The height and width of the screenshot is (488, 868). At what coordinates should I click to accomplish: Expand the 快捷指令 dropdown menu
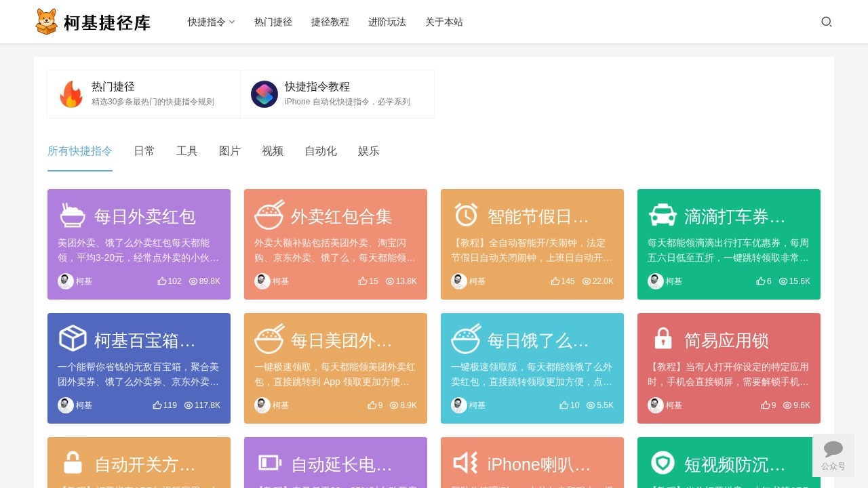point(212,22)
